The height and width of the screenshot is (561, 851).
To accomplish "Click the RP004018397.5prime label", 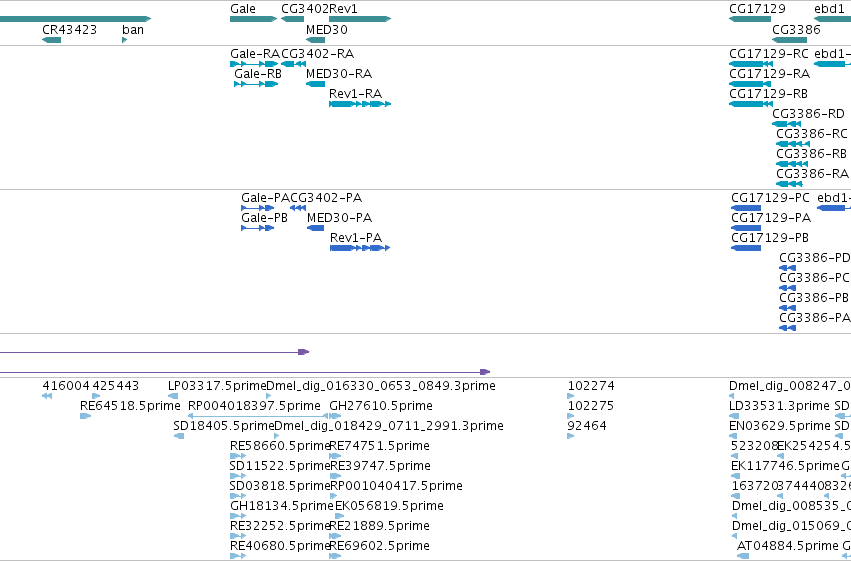I will coord(255,406).
